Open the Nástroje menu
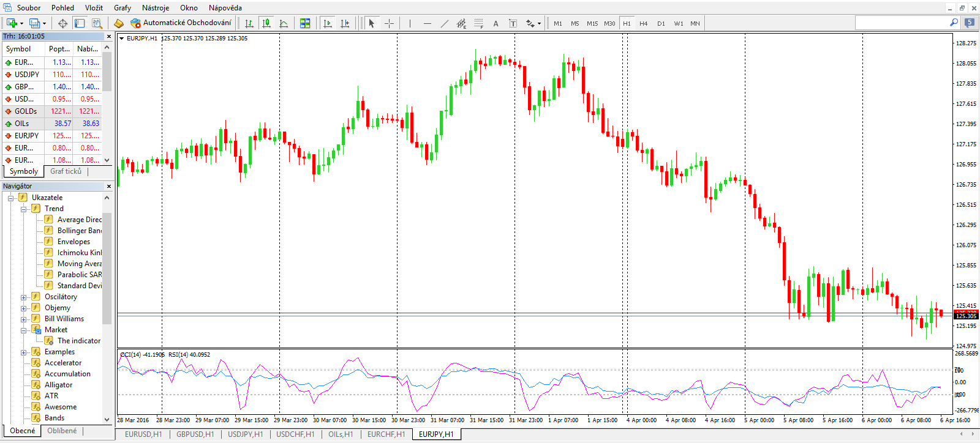Screen dimensions: 980x443 click(156, 8)
